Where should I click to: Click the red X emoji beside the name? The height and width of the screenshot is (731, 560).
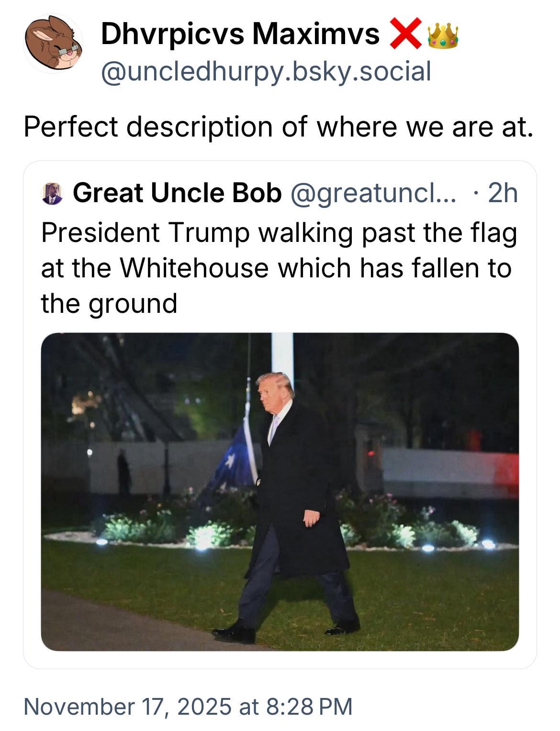coord(406,34)
